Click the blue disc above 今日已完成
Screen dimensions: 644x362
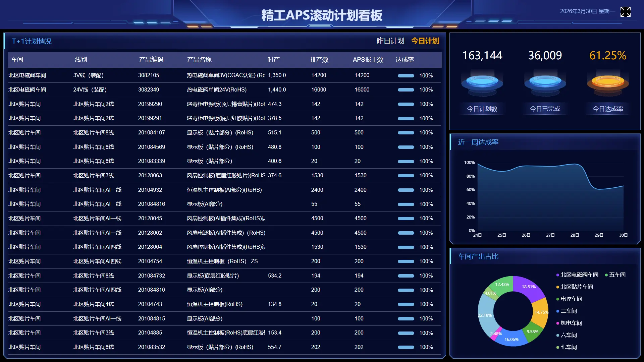545,81
